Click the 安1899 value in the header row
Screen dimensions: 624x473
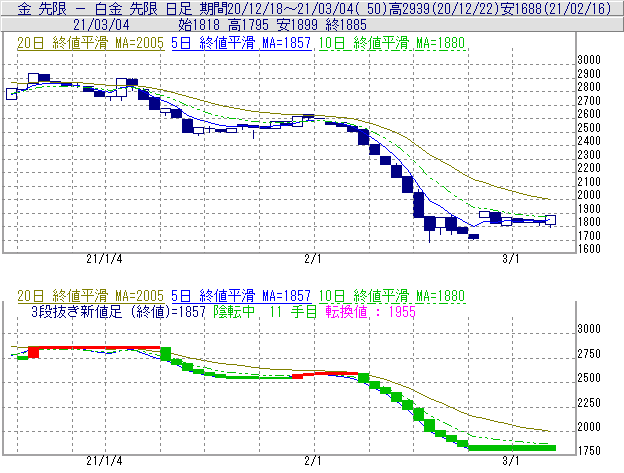297,25
